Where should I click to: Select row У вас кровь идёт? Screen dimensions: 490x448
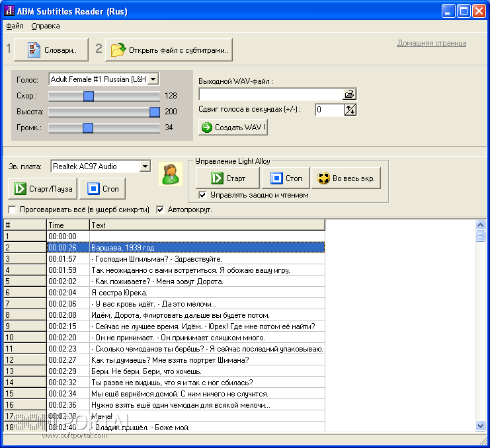point(165,304)
